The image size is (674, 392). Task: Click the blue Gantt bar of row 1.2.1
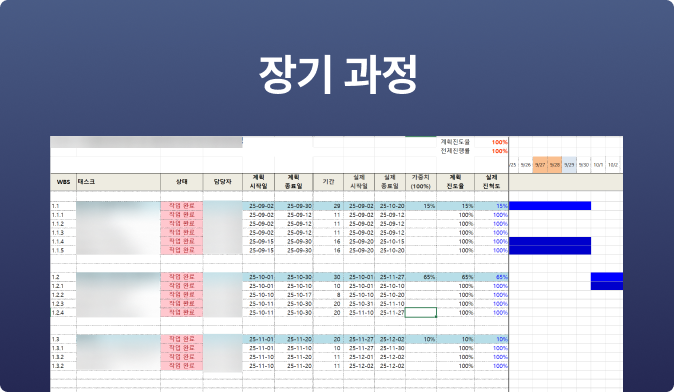click(607, 286)
